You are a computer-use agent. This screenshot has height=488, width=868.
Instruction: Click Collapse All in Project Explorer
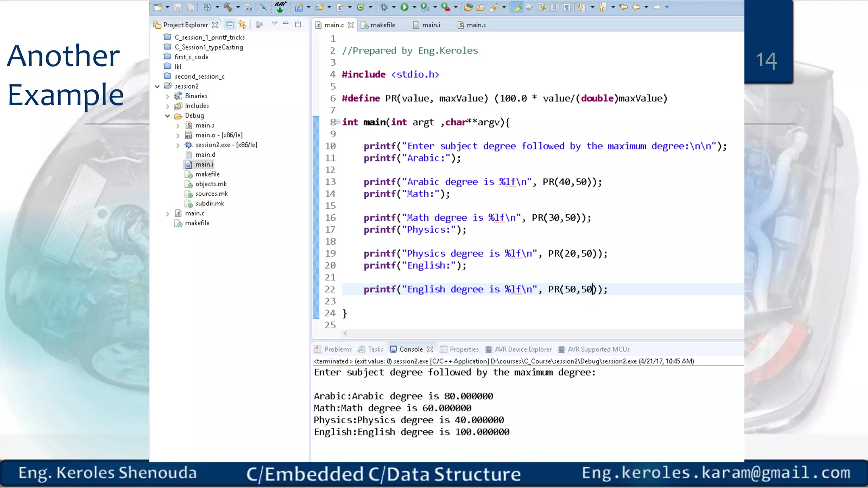click(230, 25)
